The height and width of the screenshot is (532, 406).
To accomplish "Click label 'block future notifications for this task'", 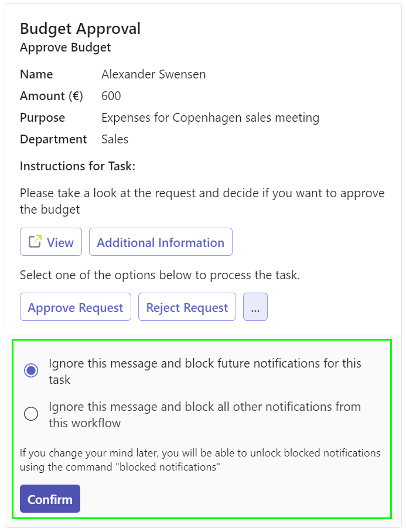I will 205,371.
